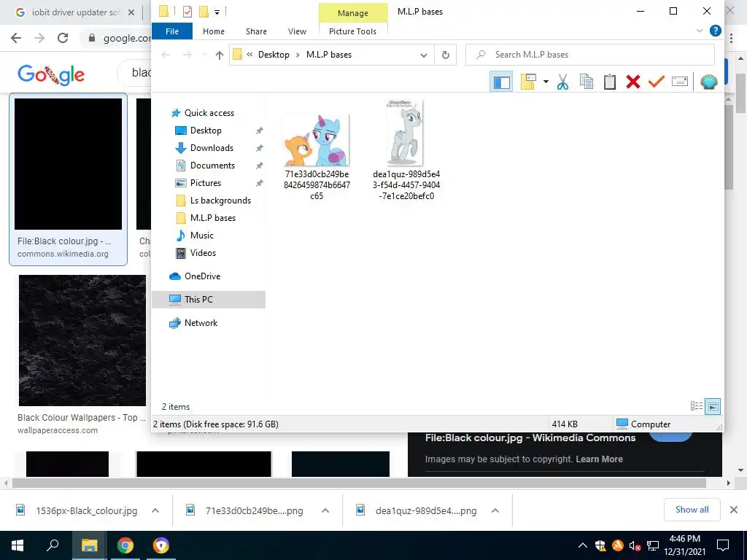Click Chrome back arrow button
This screenshot has width=747, height=560.
click(x=16, y=38)
